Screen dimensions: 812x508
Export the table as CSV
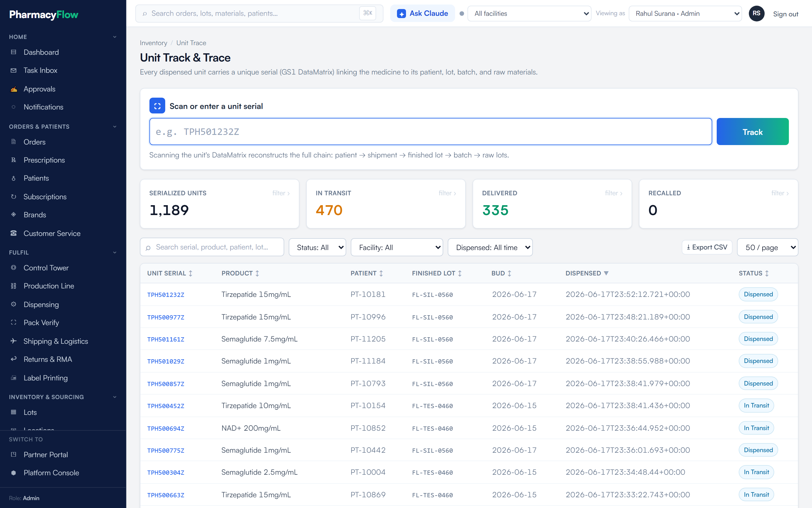pos(707,247)
